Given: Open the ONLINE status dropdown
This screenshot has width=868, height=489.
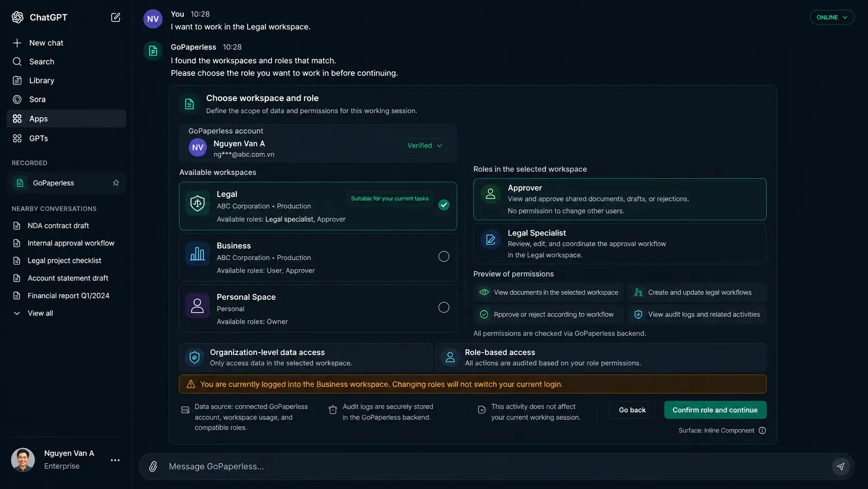Looking at the screenshot, I should [832, 17].
